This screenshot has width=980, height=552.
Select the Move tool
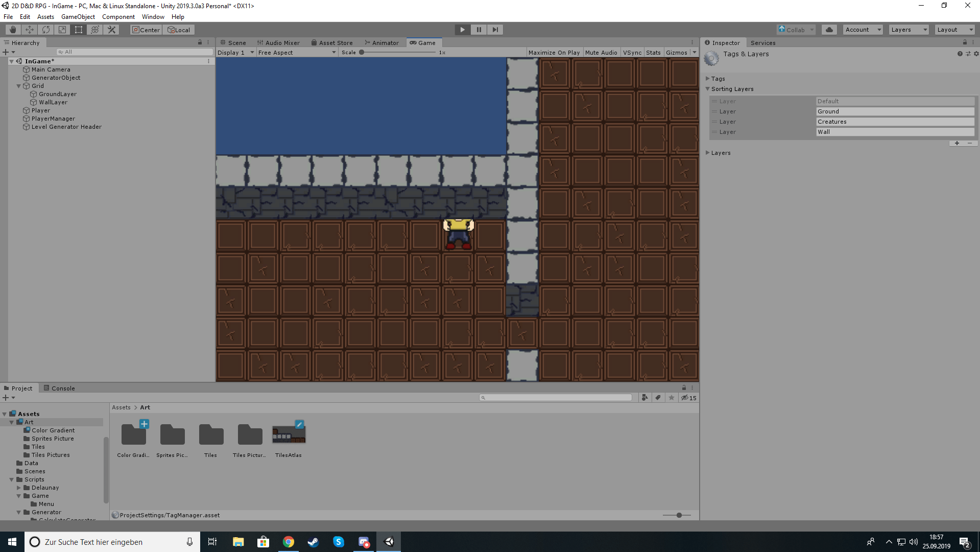pos(29,29)
